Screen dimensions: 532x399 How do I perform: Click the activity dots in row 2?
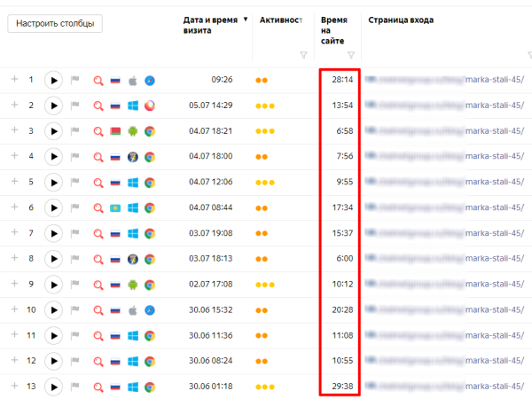[x=265, y=106]
